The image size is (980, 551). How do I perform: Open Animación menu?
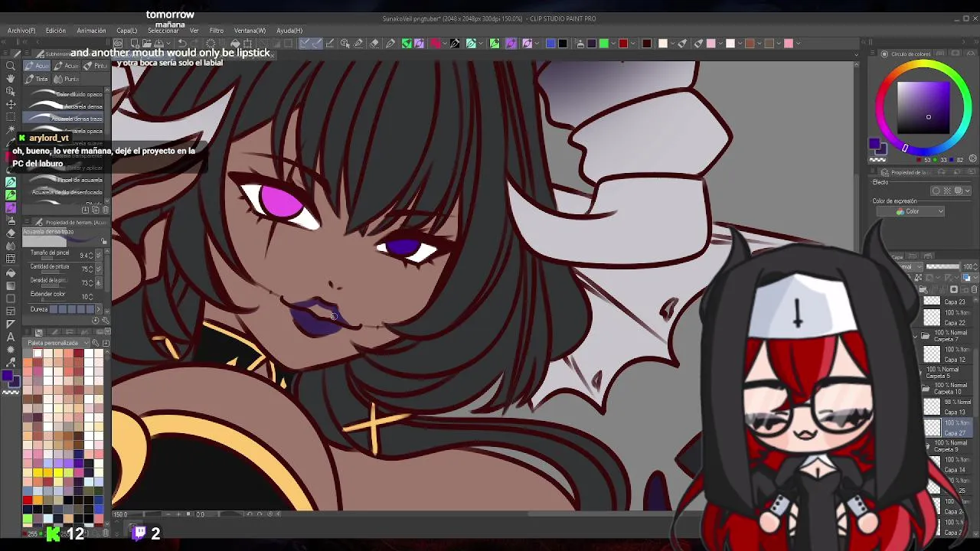coord(91,31)
